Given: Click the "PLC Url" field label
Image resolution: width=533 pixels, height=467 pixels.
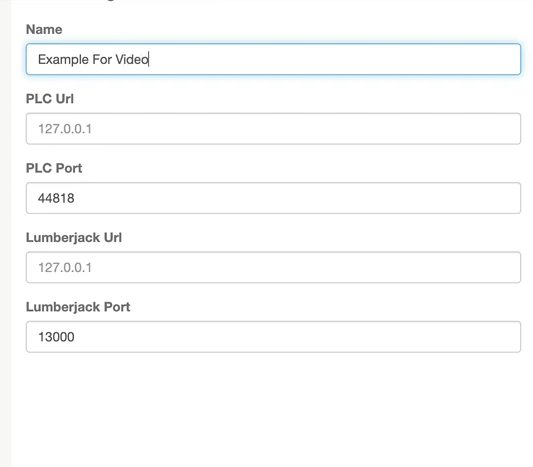Looking at the screenshot, I should [x=50, y=99].
